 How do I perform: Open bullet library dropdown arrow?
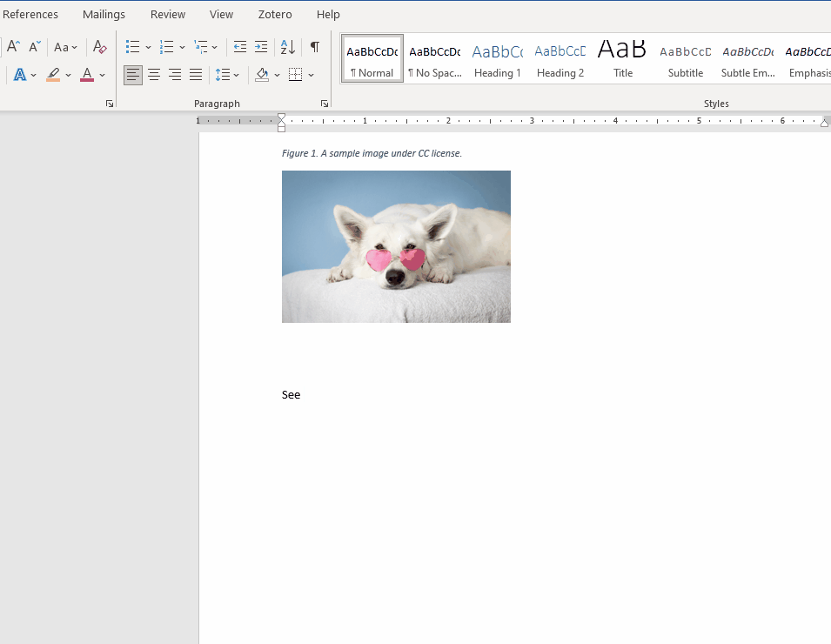pyautogui.click(x=149, y=47)
